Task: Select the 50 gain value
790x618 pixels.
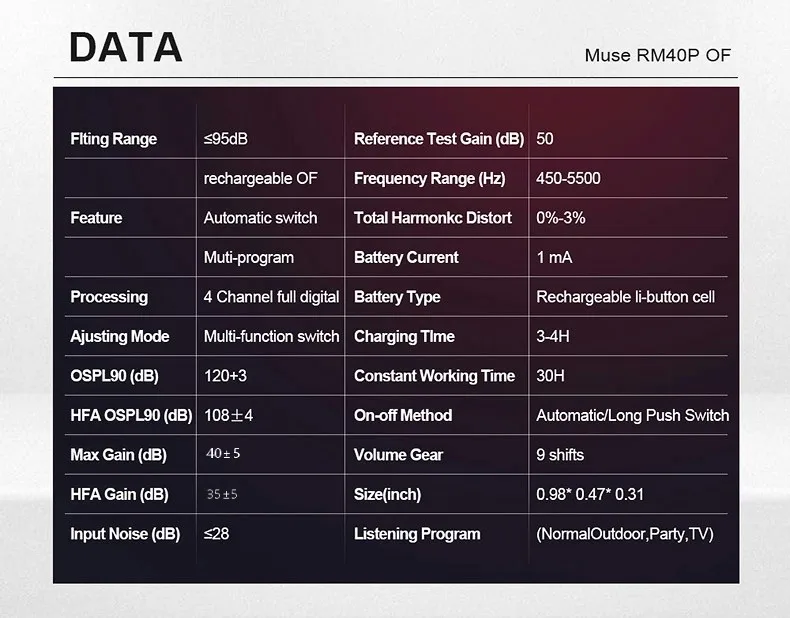Action: (545, 139)
